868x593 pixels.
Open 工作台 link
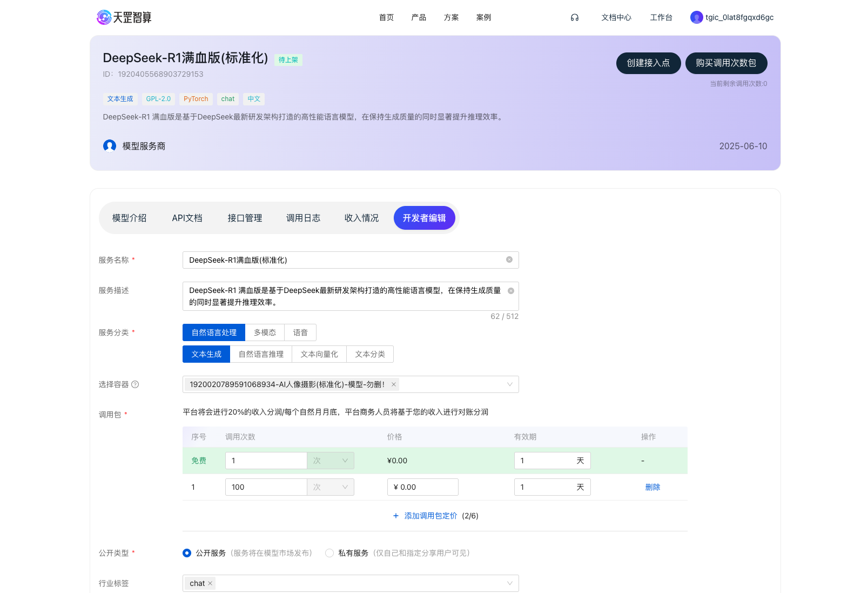[x=661, y=17]
